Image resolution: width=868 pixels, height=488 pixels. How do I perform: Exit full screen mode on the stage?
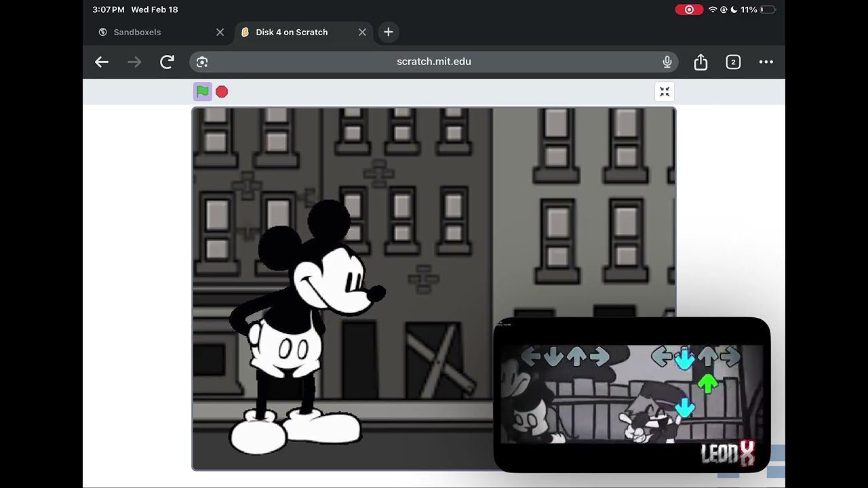665,91
